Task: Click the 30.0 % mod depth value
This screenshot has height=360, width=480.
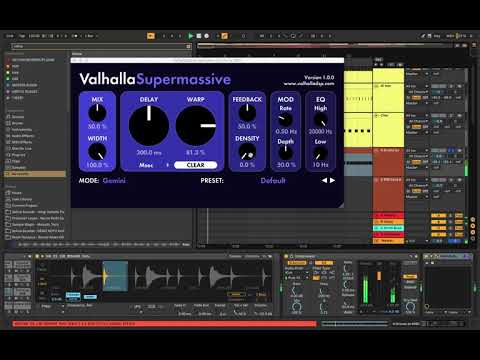Action: pos(286,165)
